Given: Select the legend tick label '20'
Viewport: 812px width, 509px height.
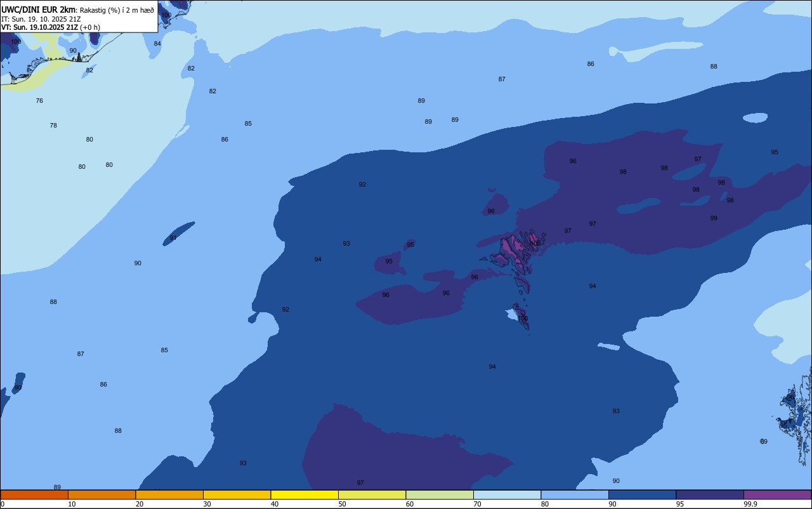Looking at the screenshot, I should pyautogui.click(x=140, y=504).
